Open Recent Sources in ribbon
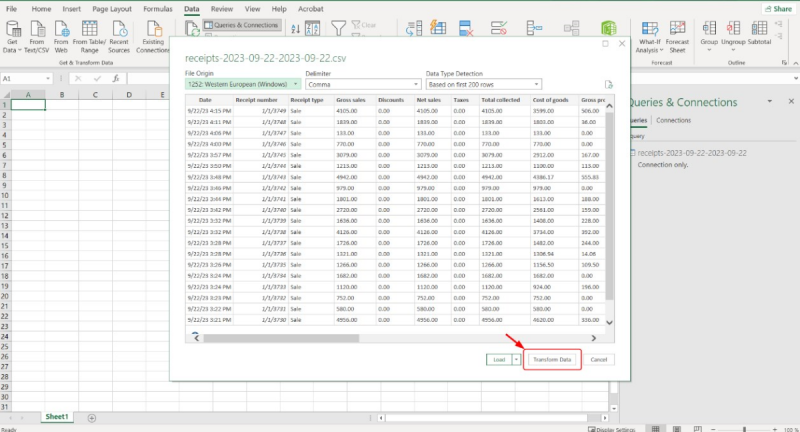This screenshot has width=800, height=432. pyautogui.click(x=120, y=30)
